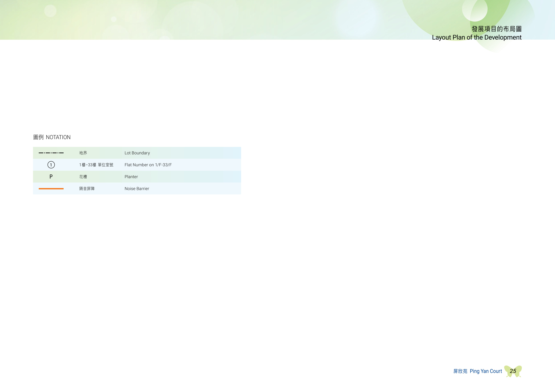Image resolution: width=555 pixels, height=392 pixels.
Task: Select the Flat Number on 1/F-33/F text
Action: pos(148,165)
